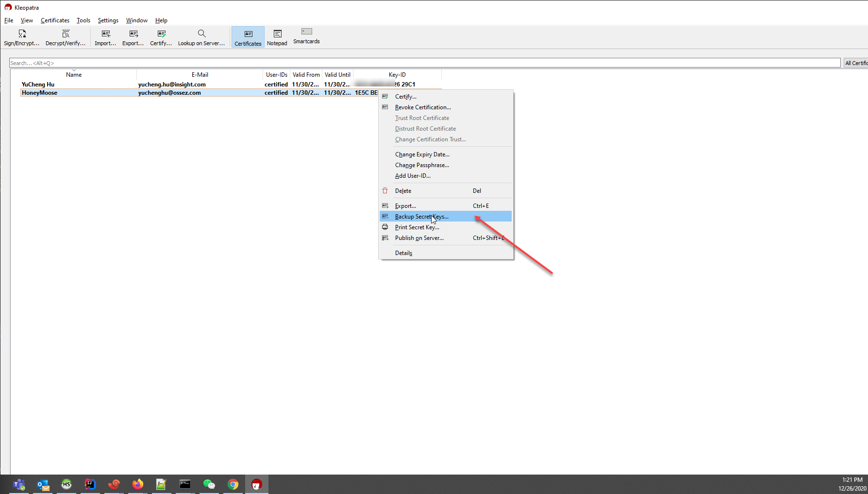The height and width of the screenshot is (494, 868).
Task: Click Certify icon in context menu
Action: tap(385, 97)
